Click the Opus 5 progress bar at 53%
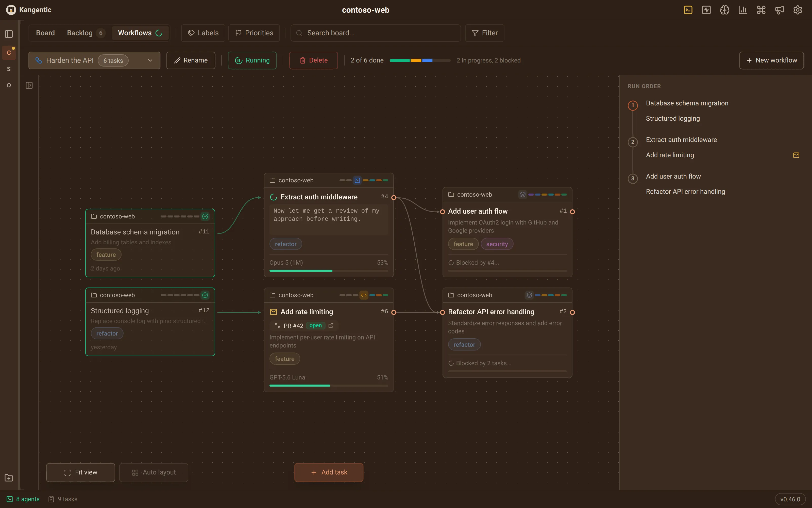 pos(329,271)
